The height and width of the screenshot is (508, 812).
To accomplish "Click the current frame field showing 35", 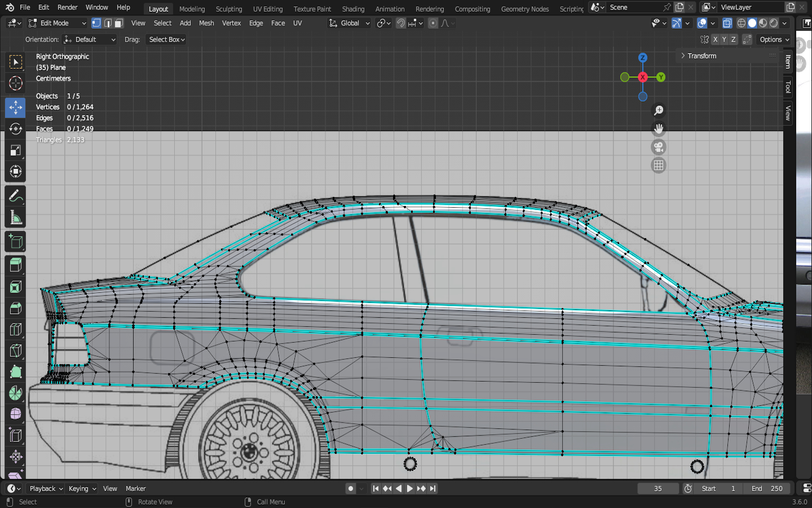I will point(657,489).
